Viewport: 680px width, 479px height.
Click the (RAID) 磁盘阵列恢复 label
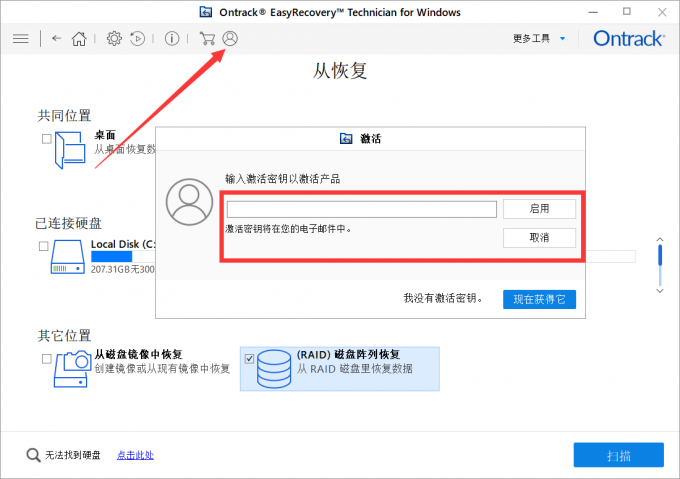[348, 355]
